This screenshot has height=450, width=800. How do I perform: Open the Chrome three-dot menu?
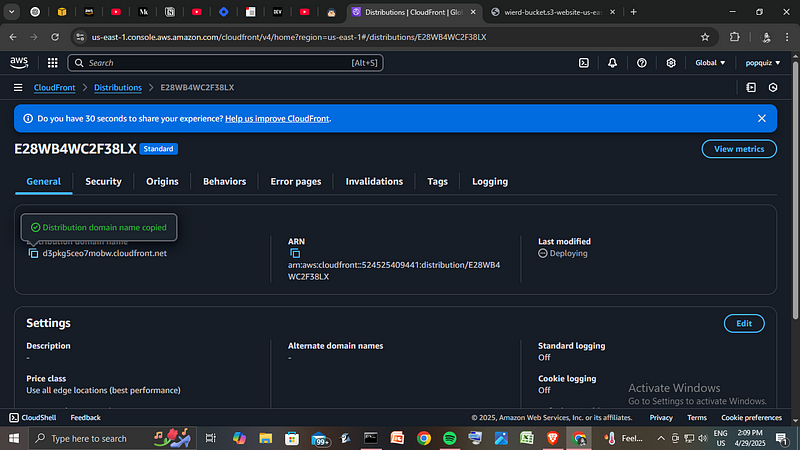[787, 37]
